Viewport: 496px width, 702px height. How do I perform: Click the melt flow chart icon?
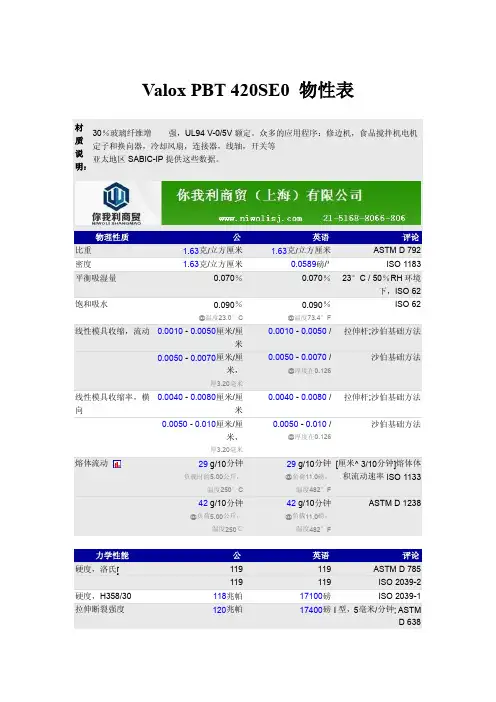117,464
